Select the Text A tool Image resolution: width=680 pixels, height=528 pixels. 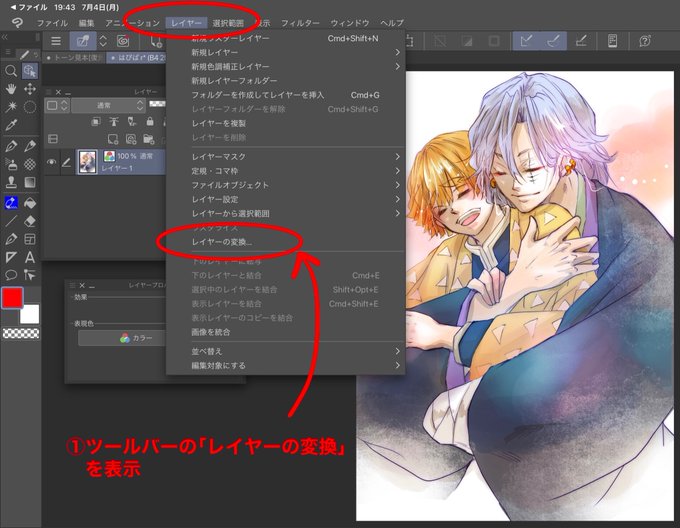[30, 257]
